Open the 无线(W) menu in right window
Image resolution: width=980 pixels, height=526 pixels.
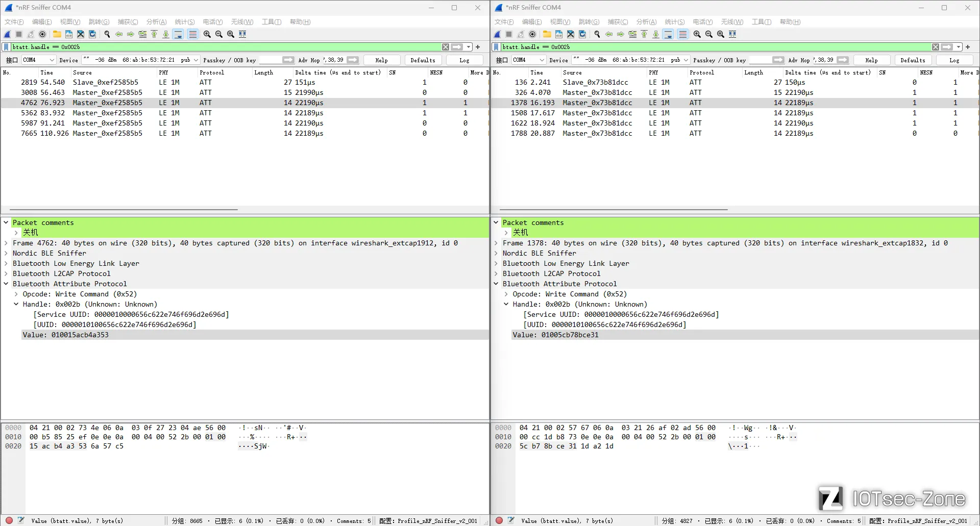click(x=732, y=22)
